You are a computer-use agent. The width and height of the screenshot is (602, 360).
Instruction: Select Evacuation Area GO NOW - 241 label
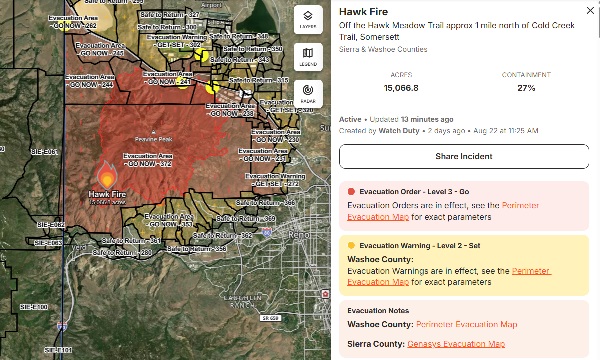pos(168,78)
